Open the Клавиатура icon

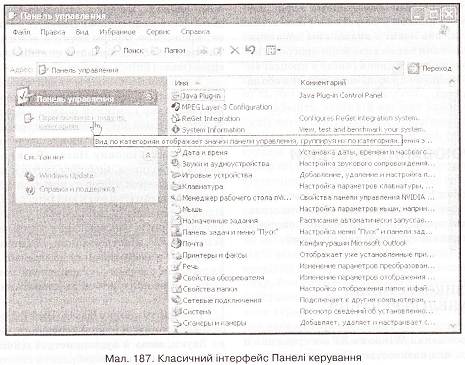pyautogui.click(x=176, y=186)
